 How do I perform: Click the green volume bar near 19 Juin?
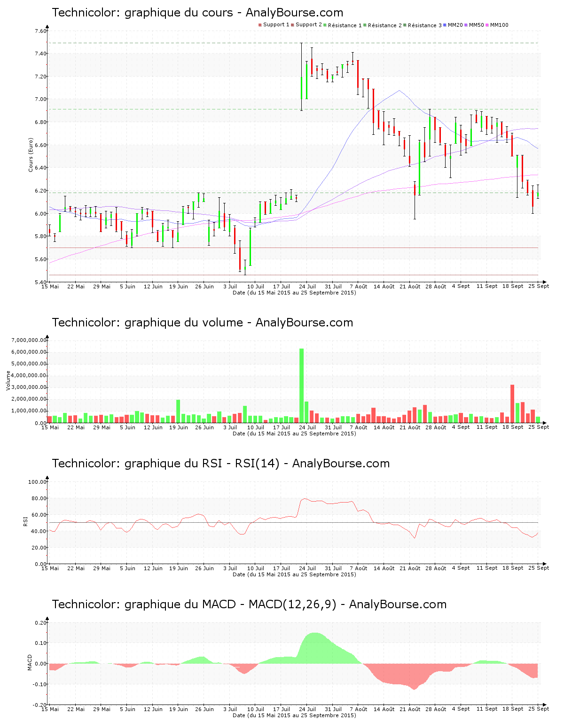(178, 411)
